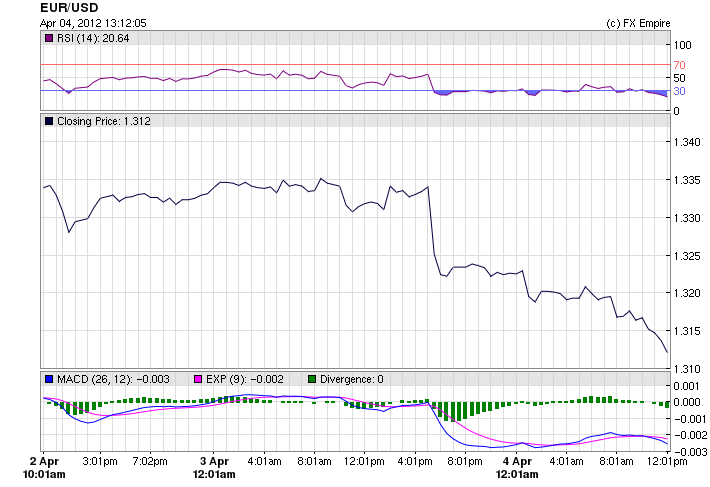Viewport: 710px width, 487px height.
Task: Click the 3 Apr 12:01am time label
Action: [214, 468]
